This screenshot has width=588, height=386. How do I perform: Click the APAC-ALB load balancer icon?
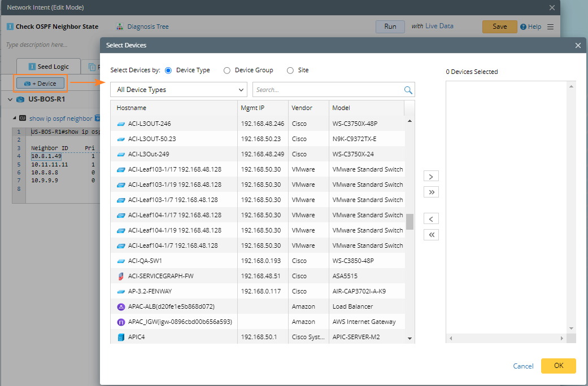120,306
